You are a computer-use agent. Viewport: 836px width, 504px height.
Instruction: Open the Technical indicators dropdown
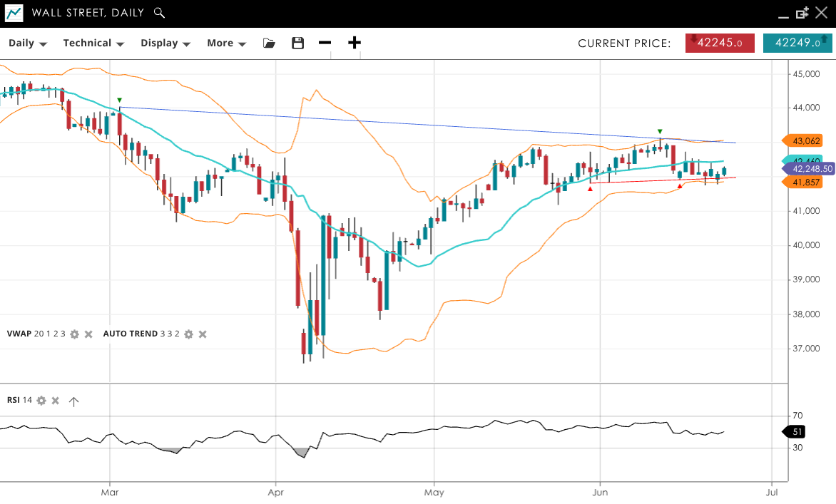(x=93, y=43)
